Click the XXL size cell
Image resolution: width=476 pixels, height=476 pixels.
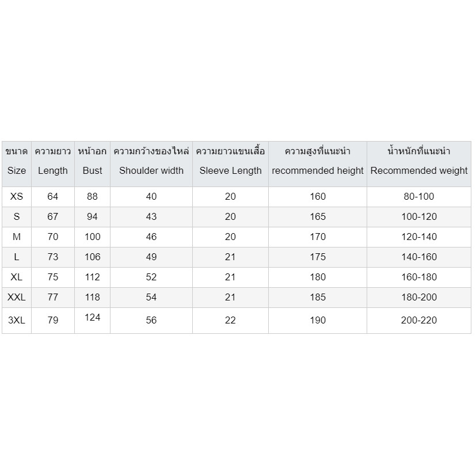coord(17,297)
